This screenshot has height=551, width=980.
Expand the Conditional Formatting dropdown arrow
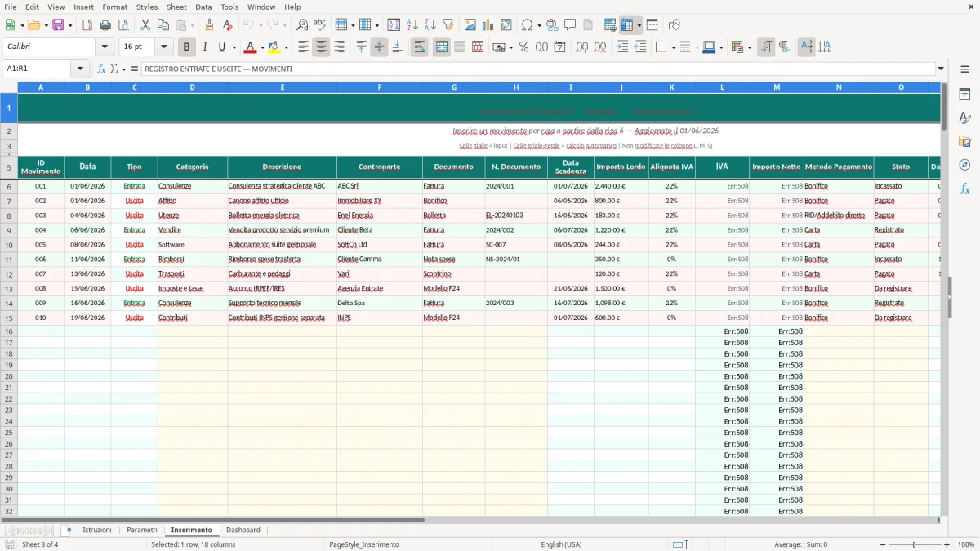[x=748, y=47]
